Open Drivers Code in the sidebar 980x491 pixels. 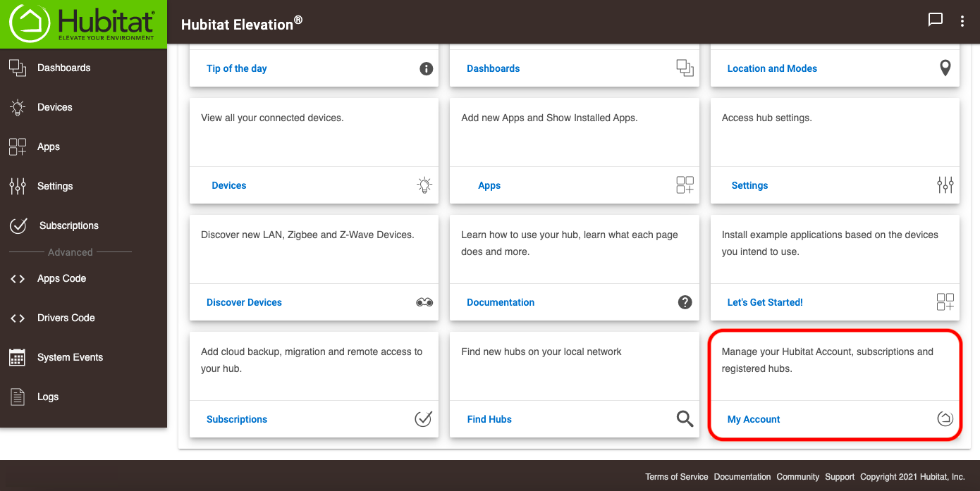pyautogui.click(x=66, y=318)
